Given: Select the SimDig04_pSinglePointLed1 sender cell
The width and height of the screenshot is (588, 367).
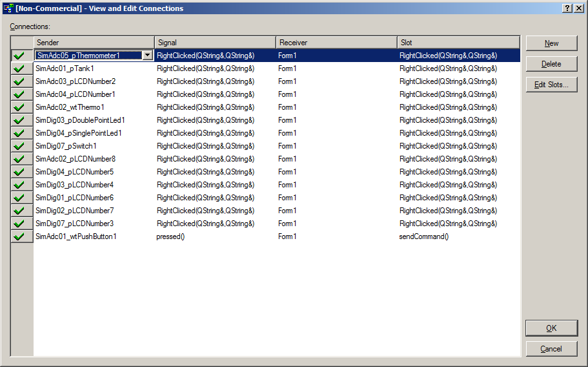Looking at the screenshot, I should coord(94,133).
